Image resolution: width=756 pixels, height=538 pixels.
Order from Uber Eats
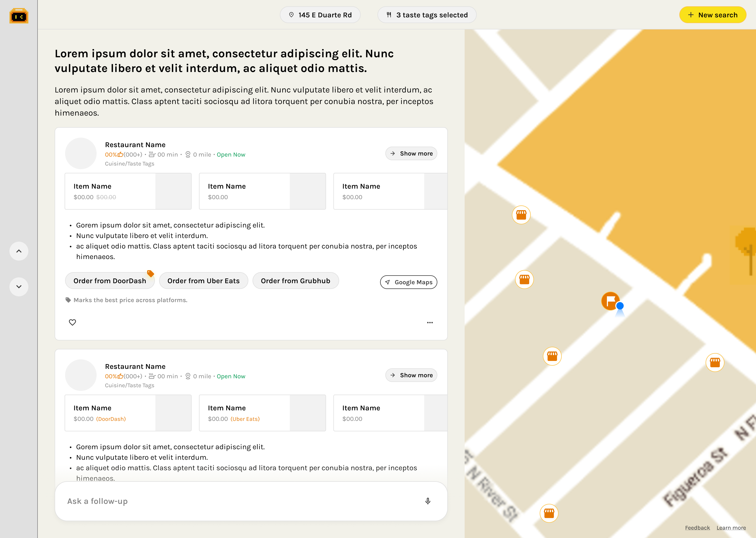(203, 281)
